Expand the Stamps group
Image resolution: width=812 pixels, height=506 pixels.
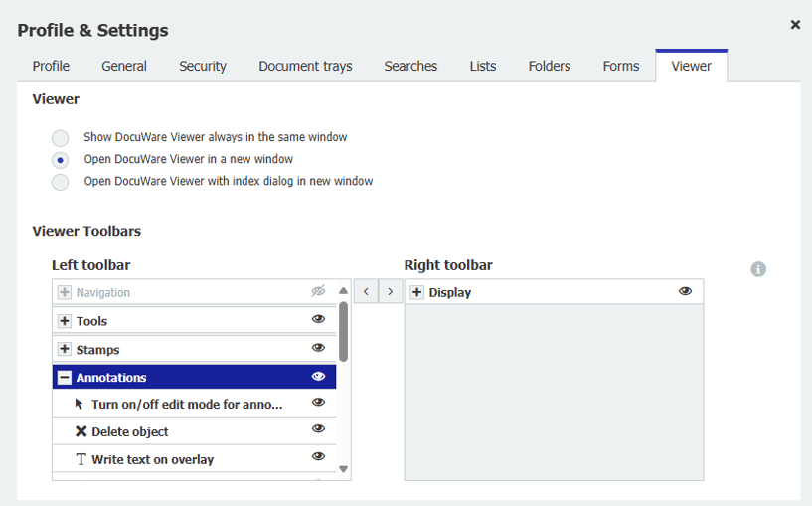pyautogui.click(x=65, y=350)
